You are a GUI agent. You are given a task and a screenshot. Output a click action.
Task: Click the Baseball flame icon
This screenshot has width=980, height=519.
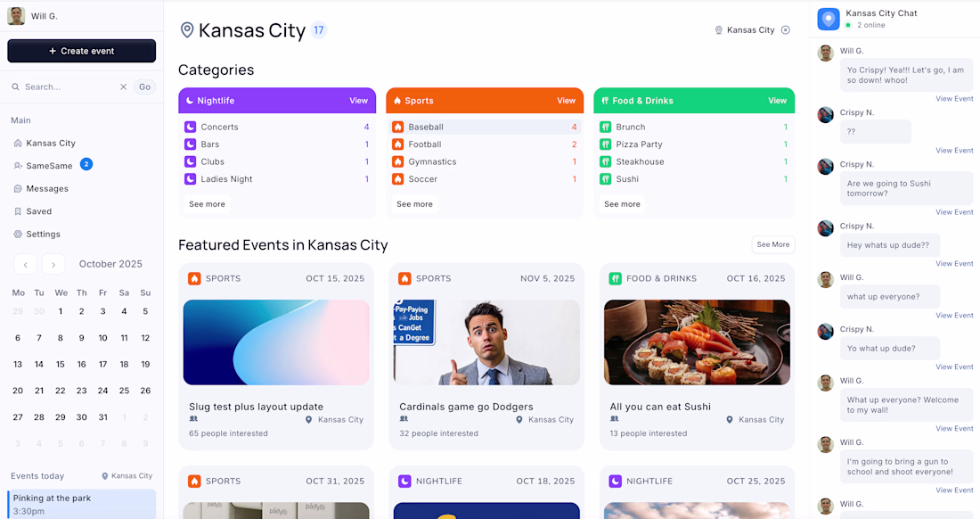pos(397,127)
